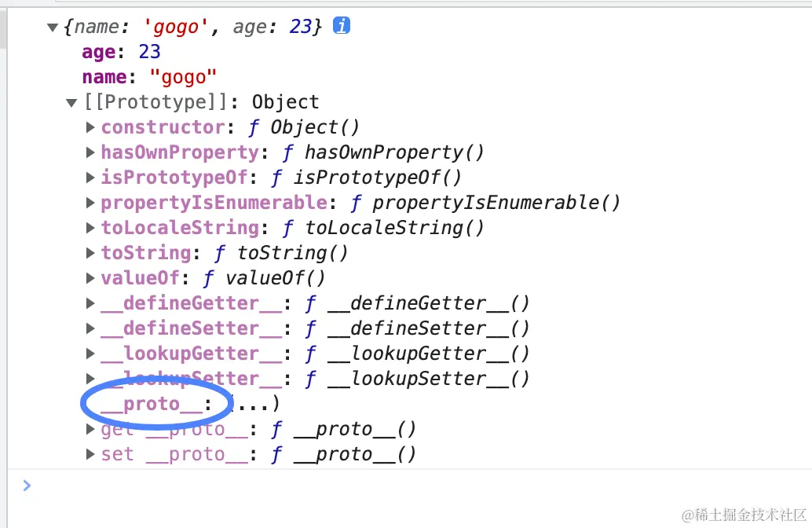Expand the set __proto__ accessor
Image resolution: width=812 pixels, height=528 pixels.
[90, 454]
